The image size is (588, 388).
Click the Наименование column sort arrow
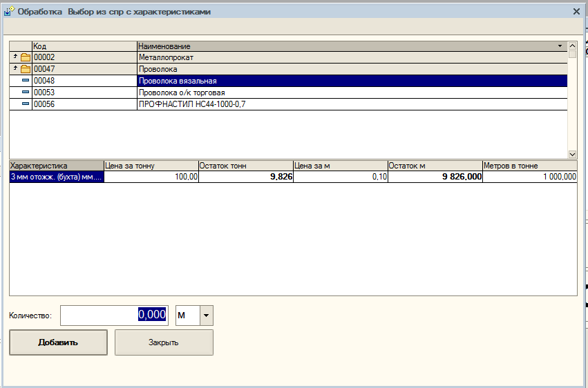560,46
